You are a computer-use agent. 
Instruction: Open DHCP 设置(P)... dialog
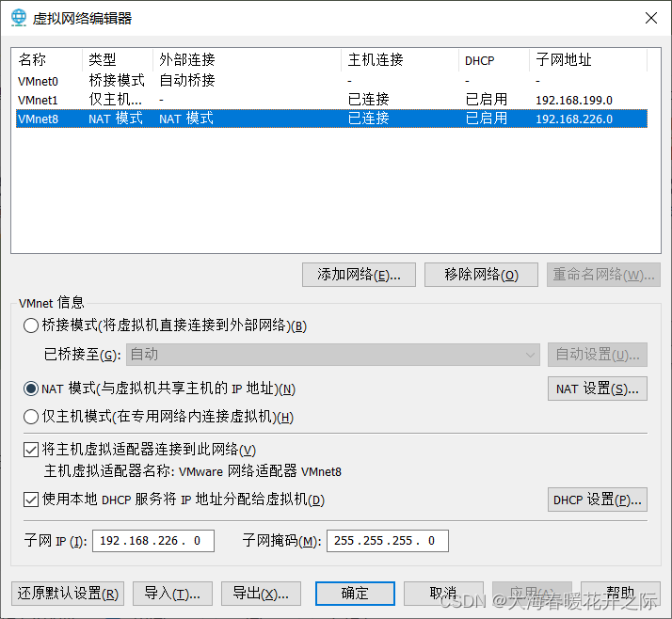tap(597, 500)
